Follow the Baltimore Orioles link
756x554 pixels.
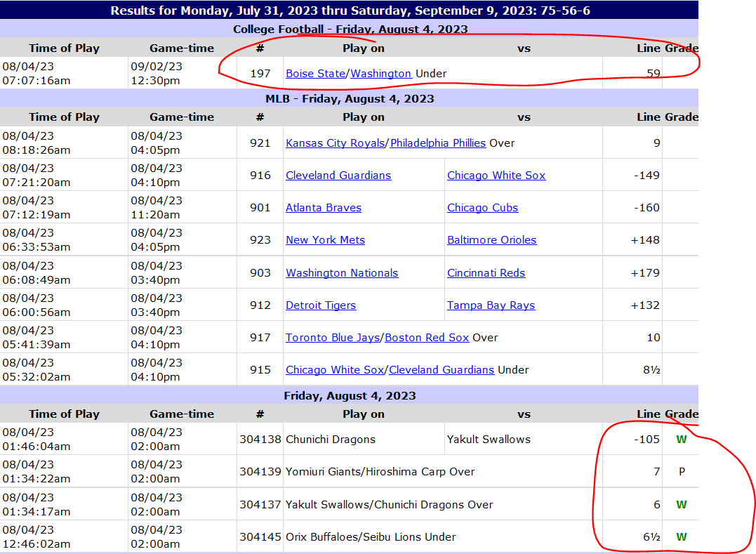point(492,240)
